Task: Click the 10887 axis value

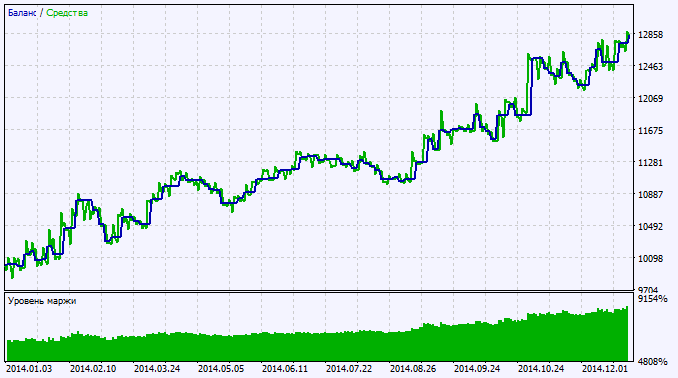Action: (x=650, y=195)
